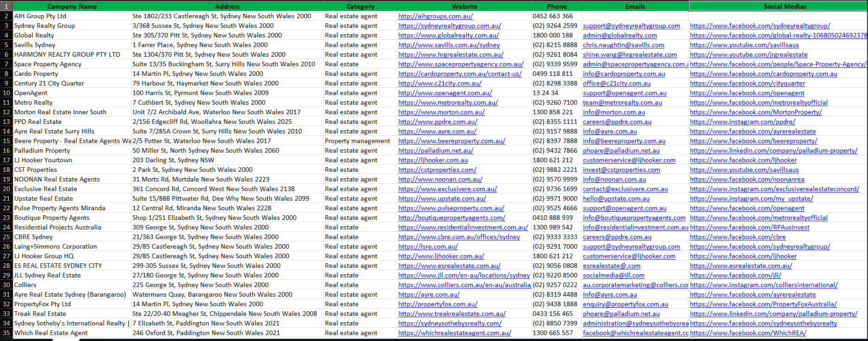Open the lsre.com.au website link

[x=428, y=246]
